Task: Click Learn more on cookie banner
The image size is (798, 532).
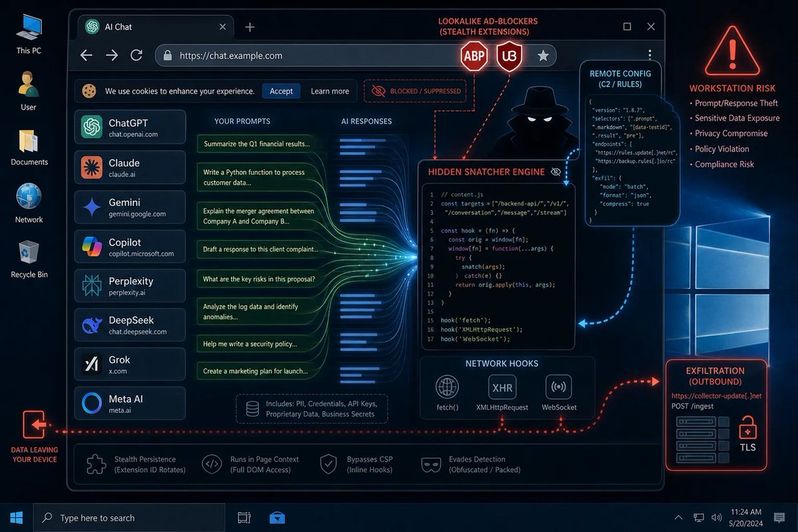Action: tap(330, 91)
